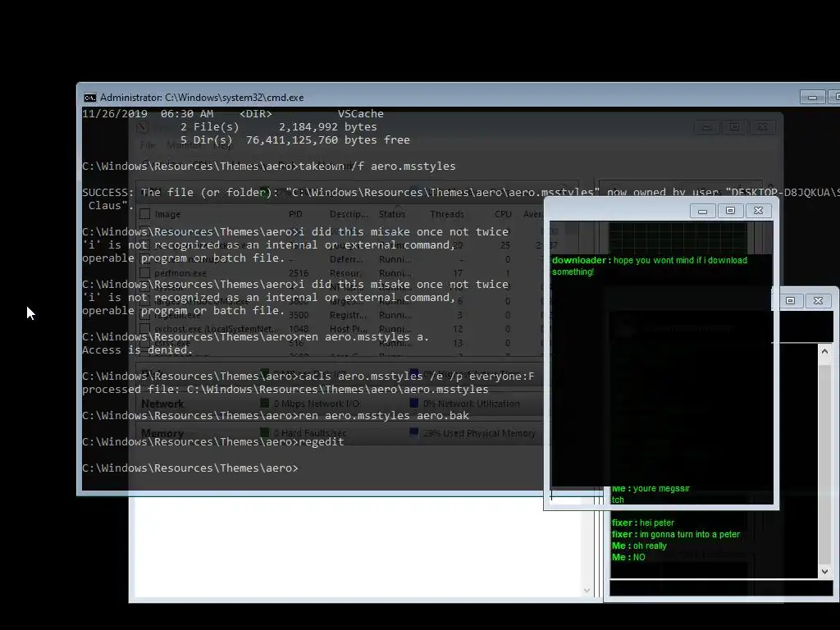Sort Resource Monitor by Status column
Viewport: 840px width, 630px height.
point(392,214)
